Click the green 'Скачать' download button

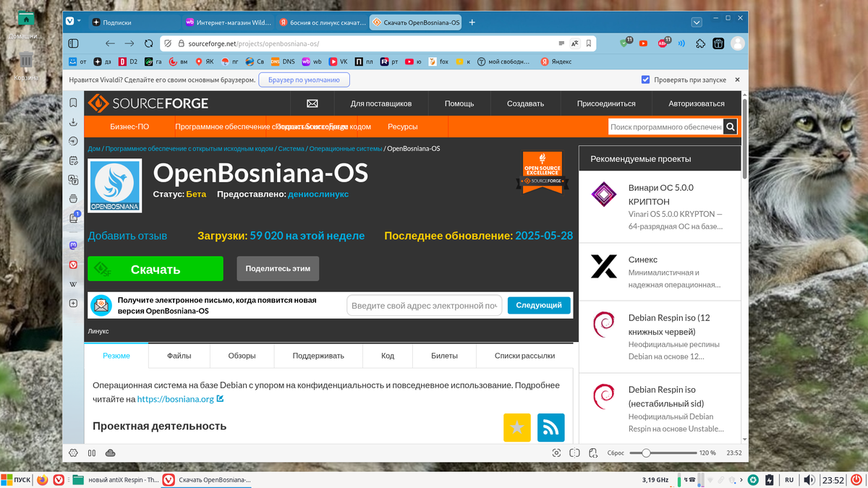coord(156,269)
